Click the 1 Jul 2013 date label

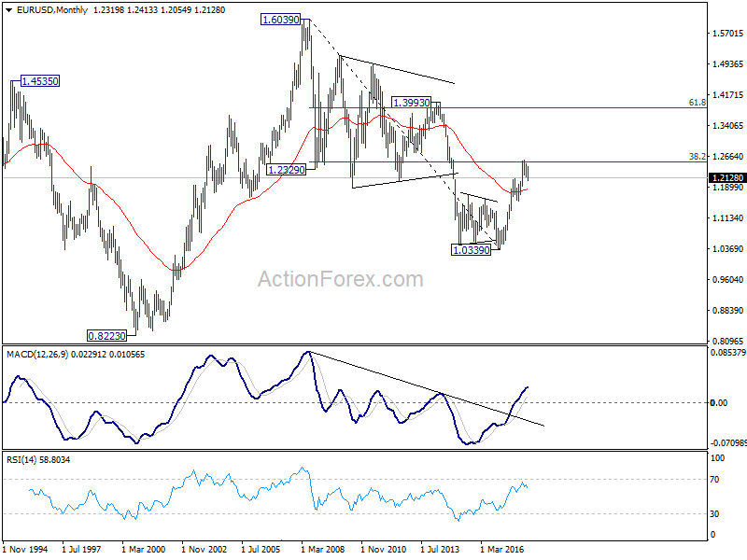click(x=440, y=550)
